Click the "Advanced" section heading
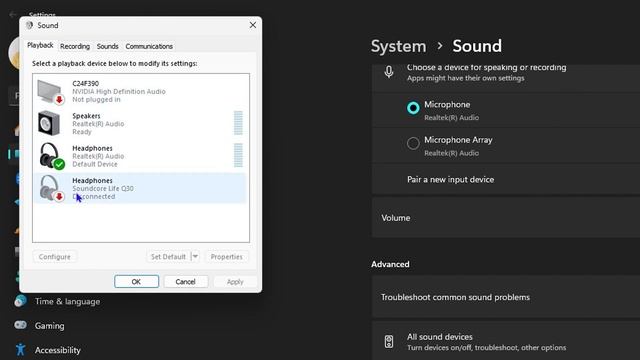640x360 pixels. pyautogui.click(x=390, y=264)
